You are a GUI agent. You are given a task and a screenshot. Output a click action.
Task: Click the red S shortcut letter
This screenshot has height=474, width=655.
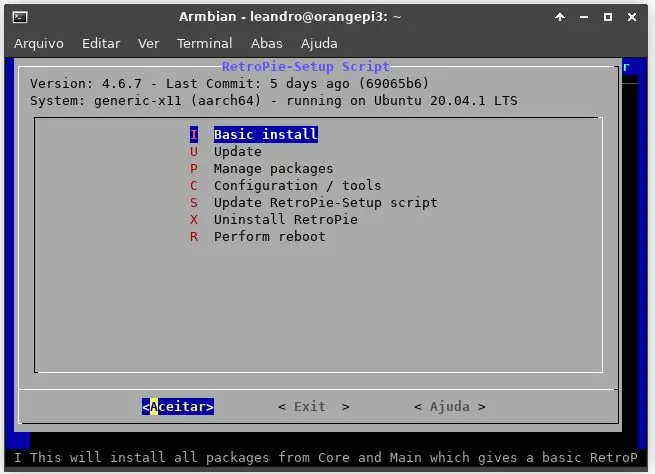click(x=194, y=203)
